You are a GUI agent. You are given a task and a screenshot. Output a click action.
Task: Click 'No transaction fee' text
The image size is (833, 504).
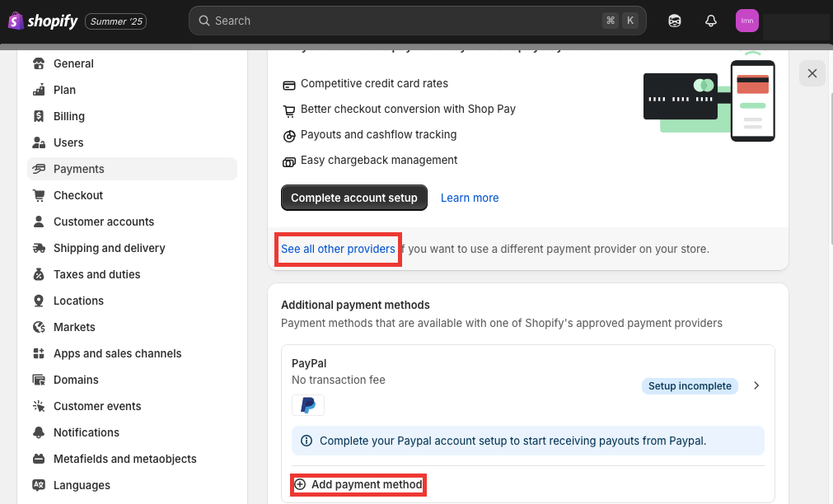pyautogui.click(x=339, y=380)
